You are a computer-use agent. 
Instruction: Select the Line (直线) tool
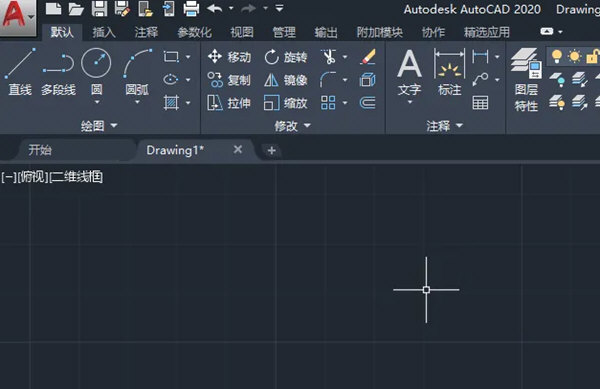pyautogui.click(x=20, y=73)
